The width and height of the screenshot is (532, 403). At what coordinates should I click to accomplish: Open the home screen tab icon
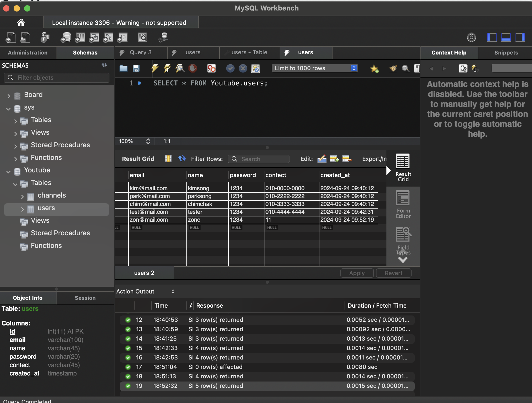tap(21, 23)
